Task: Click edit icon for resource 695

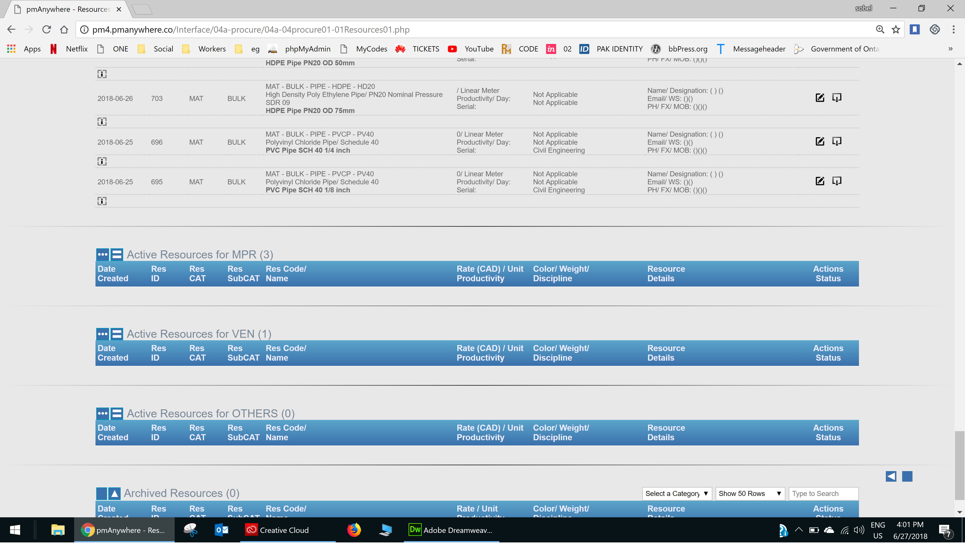Action: click(x=819, y=181)
